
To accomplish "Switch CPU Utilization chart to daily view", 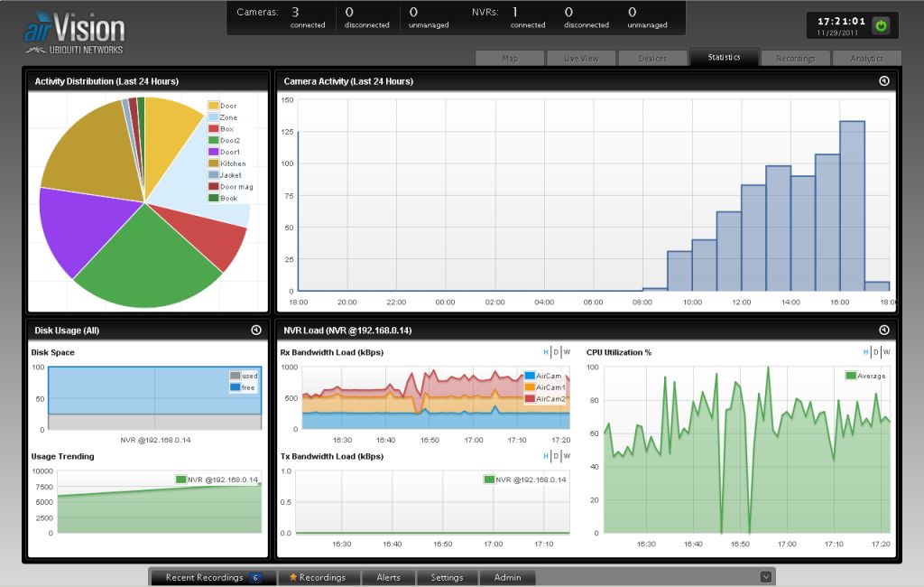I will click(x=875, y=352).
